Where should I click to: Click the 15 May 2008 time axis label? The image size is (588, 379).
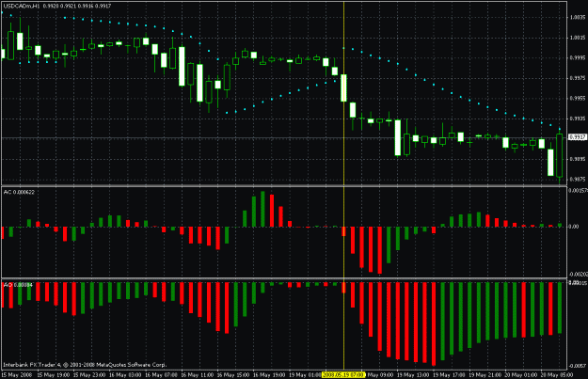click(17, 375)
